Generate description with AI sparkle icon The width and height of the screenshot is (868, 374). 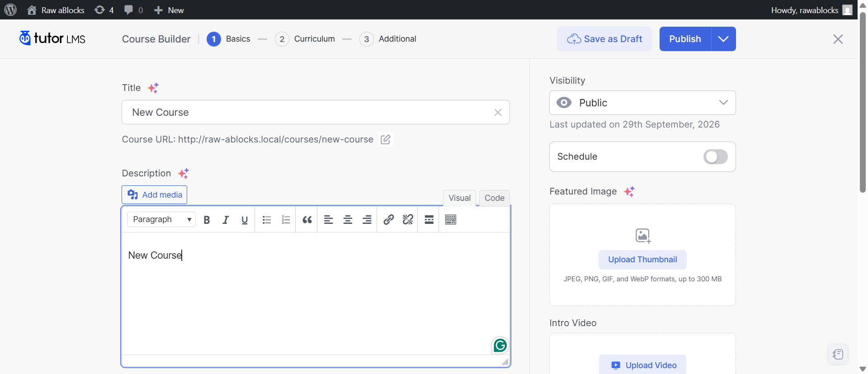pyautogui.click(x=184, y=173)
